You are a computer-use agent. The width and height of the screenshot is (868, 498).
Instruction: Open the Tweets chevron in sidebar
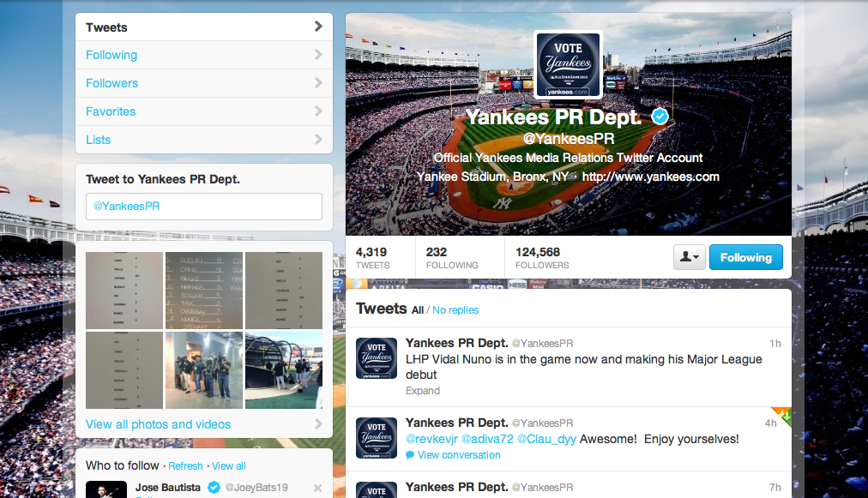tap(318, 26)
